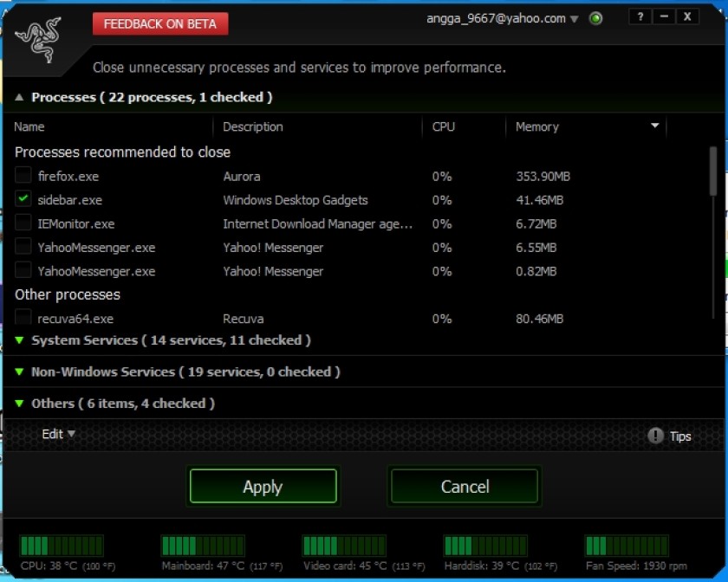Click the Razer snake logo
The image size is (728, 582).
[x=38, y=40]
